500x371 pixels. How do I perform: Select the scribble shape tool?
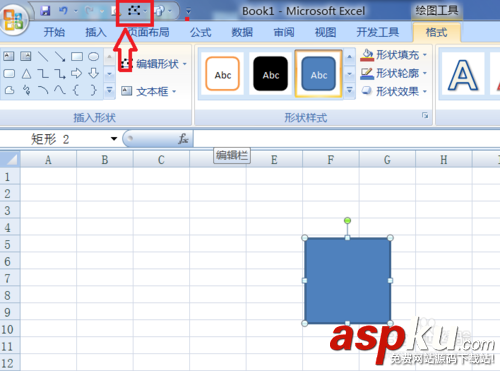[26, 90]
